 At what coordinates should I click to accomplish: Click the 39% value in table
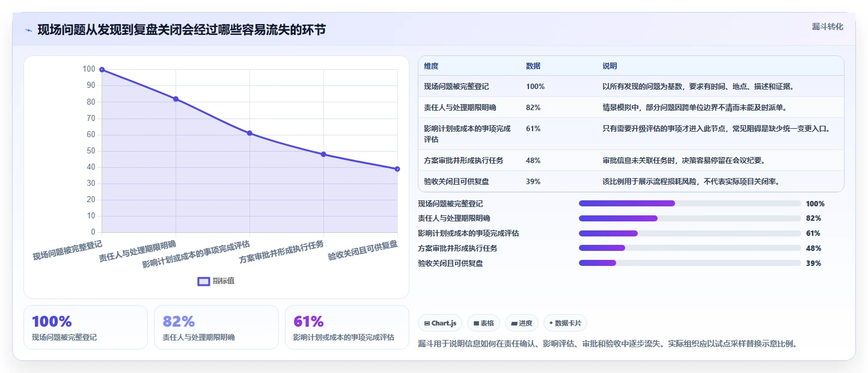pyautogui.click(x=533, y=181)
